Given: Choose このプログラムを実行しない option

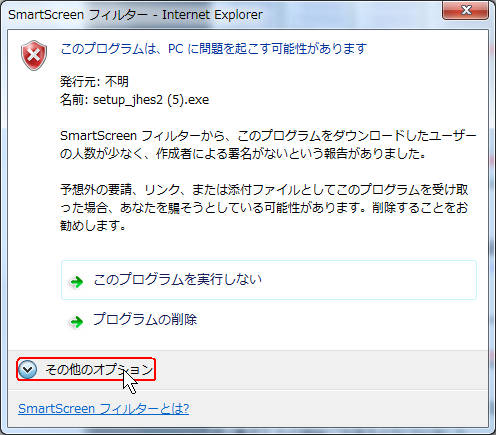Looking at the screenshot, I should pos(269,280).
